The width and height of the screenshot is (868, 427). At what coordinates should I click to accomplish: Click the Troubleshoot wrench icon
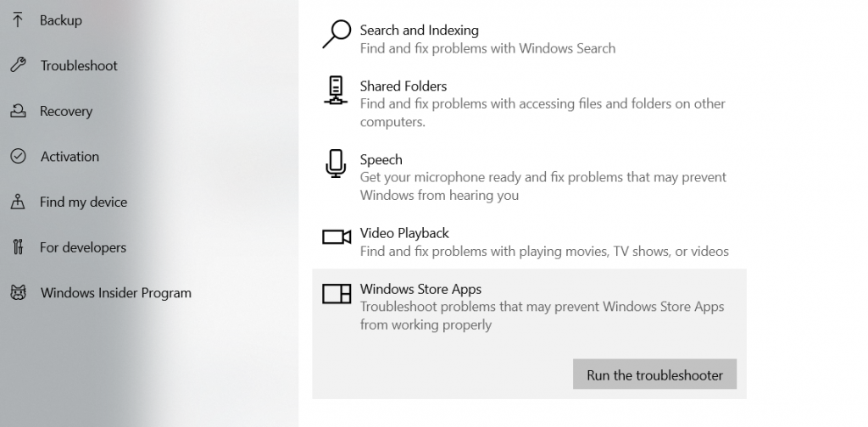coord(18,66)
